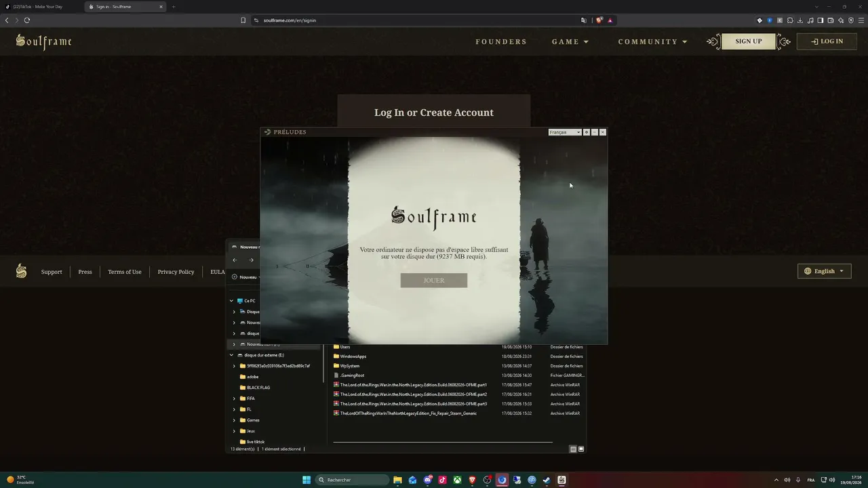Open the Press footer link
This screenshot has height=488, width=868.
coord(85,272)
